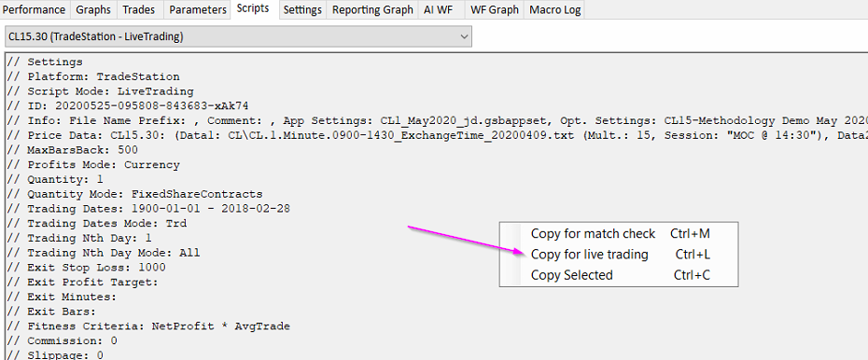Image resolution: width=868 pixels, height=360 pixels.
Task: Select the Parameters tab
Action: pyautogui.click(x=198, y=10)
